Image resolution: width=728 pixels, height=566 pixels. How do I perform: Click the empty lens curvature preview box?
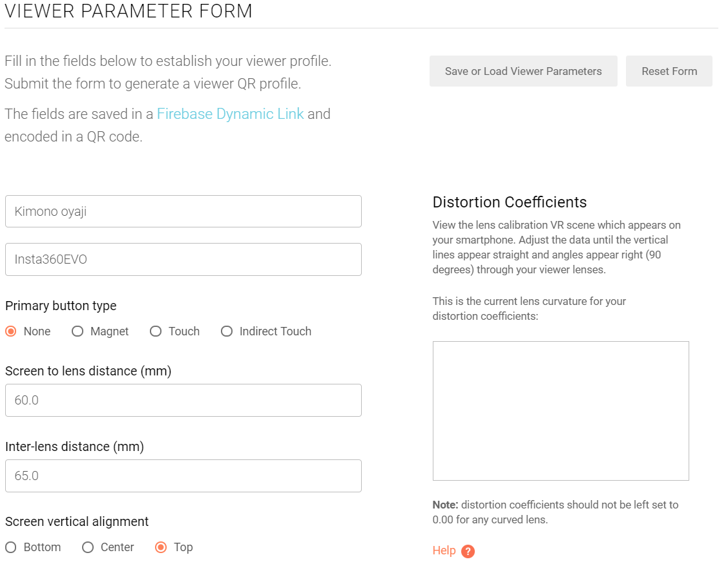(560, 411)
